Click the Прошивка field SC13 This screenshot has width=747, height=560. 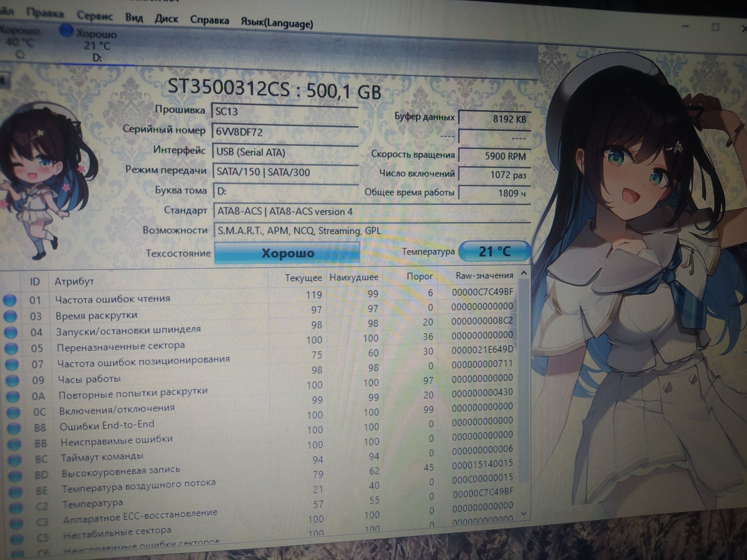click(x=285, y=111)
